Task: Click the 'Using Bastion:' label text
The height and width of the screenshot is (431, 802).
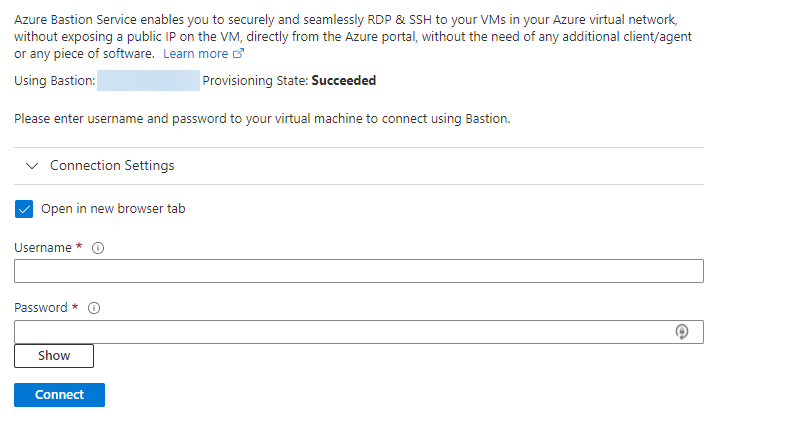Action: tap(55, 81)
